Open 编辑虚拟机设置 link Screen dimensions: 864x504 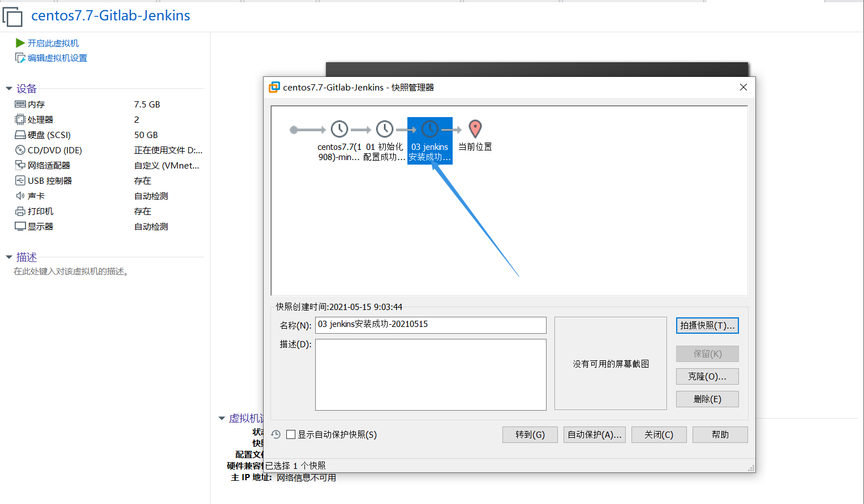click(57, 58)
